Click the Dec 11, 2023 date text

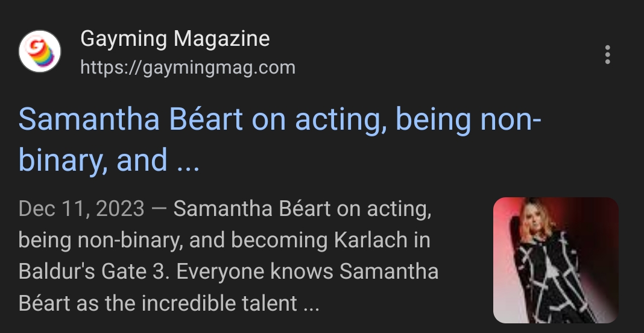[81, 209]
